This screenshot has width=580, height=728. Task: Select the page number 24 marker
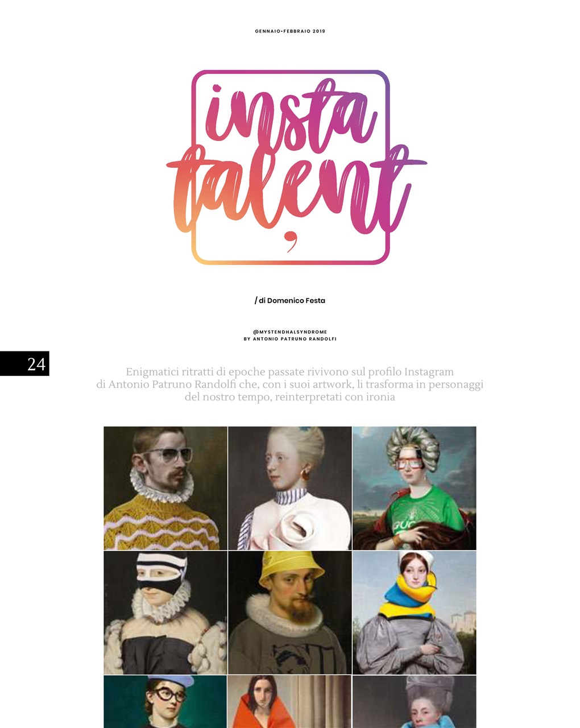(x=24, y=363)
